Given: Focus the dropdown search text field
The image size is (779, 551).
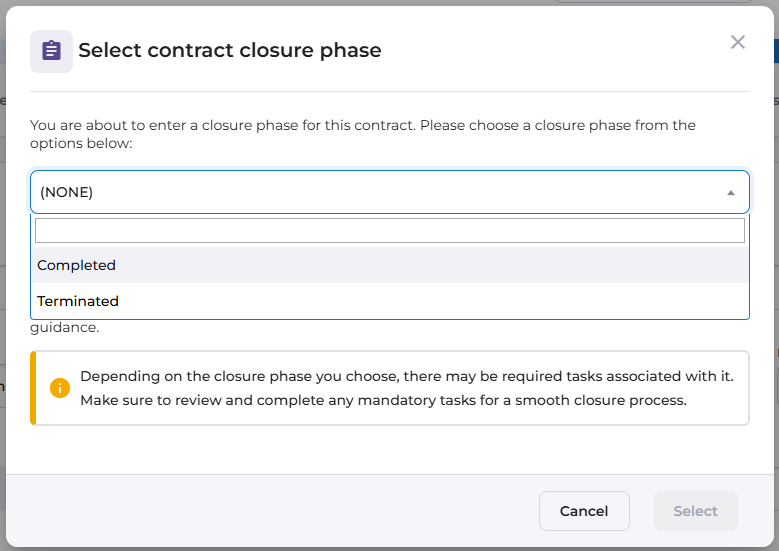Looking at the screenshot, I should tap(390, 231).
